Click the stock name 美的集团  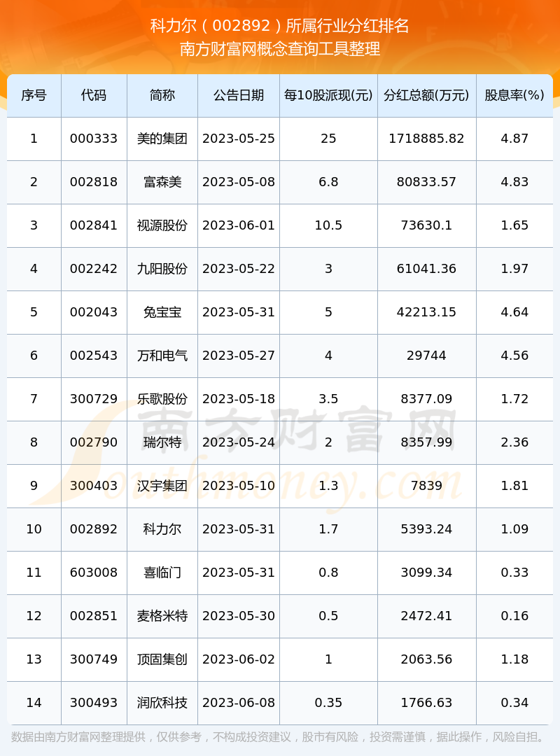coord(162,139)
